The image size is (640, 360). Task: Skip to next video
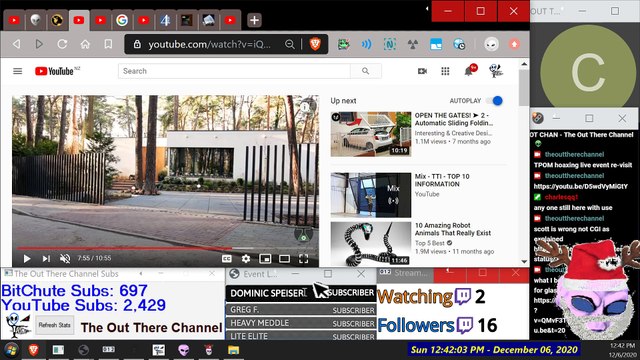46,258
